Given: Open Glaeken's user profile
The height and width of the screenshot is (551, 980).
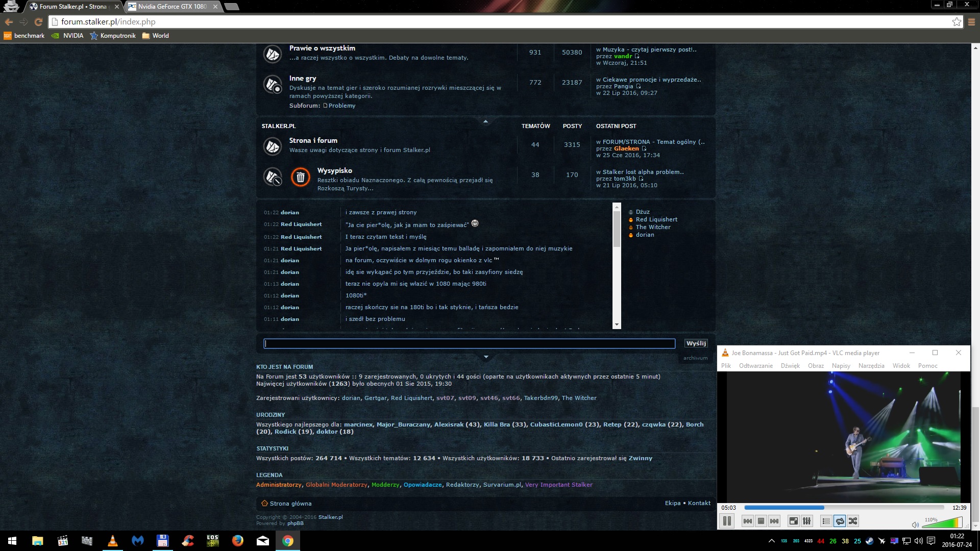Looking at the screenshot, I should click(626, 148).
